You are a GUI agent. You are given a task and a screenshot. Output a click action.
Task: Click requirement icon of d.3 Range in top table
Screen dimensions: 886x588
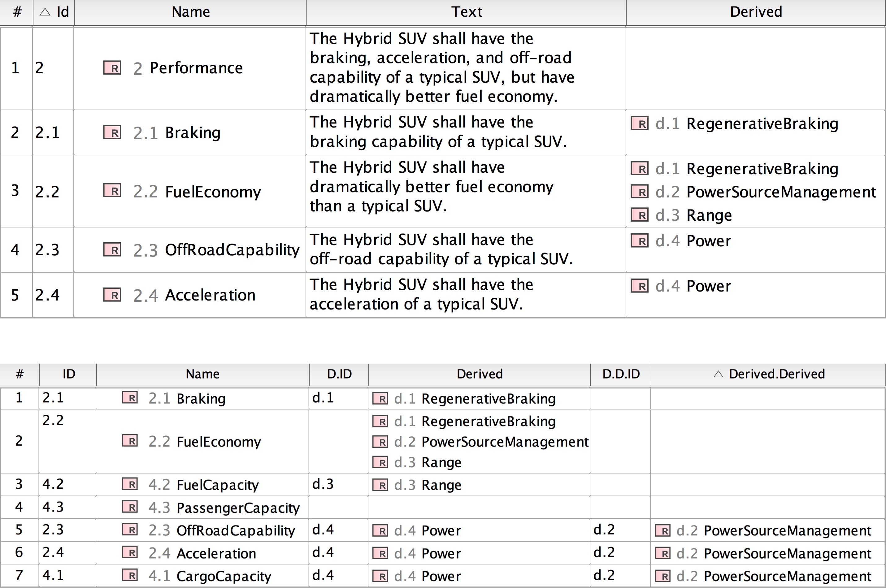[x=639, y=215]
